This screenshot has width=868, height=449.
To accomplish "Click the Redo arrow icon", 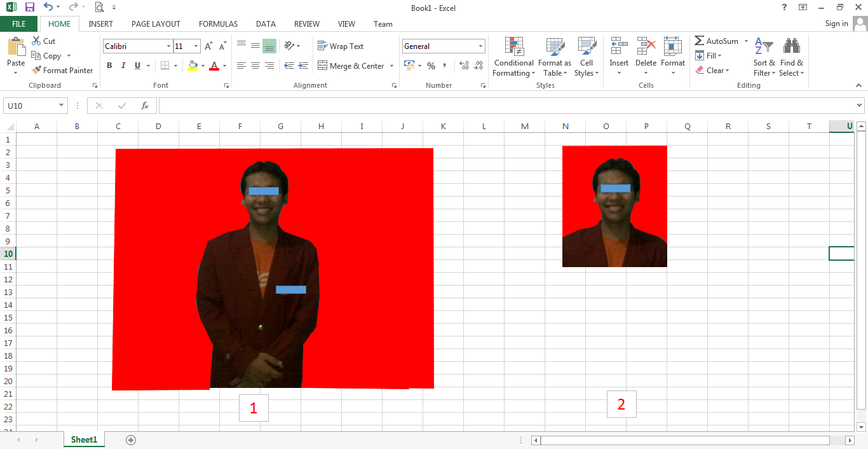I will tap(73, 8).
